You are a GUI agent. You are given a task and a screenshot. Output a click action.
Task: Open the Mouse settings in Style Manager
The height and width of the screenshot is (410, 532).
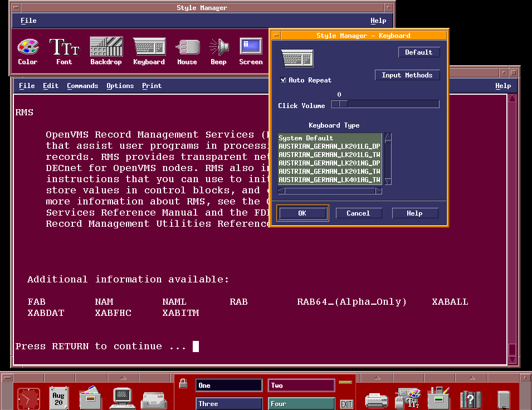tap(187, 51)
